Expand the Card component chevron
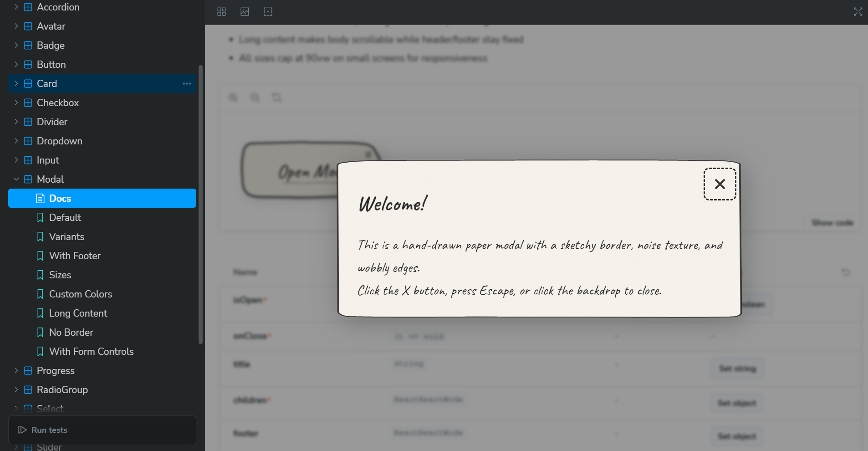 [16, 83]
